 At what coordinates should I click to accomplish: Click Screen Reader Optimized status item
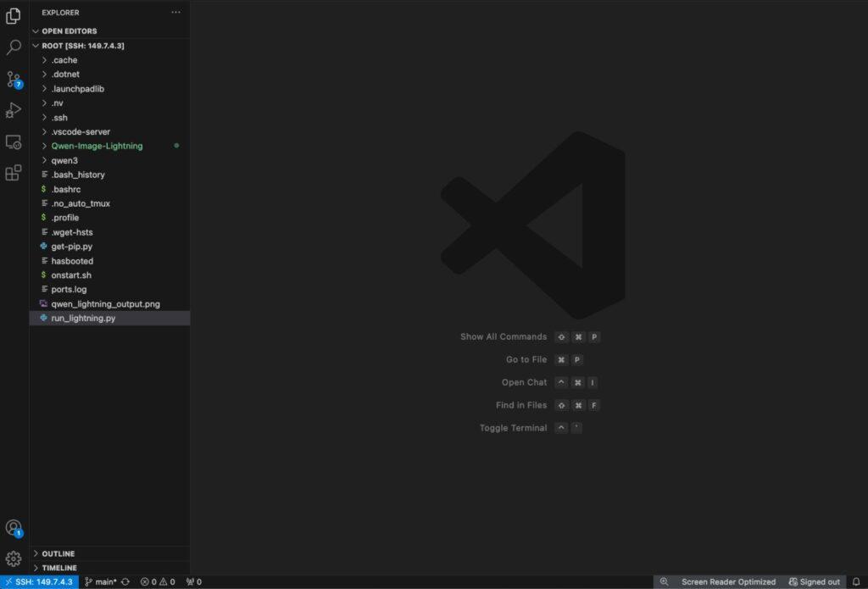point(728,582)
